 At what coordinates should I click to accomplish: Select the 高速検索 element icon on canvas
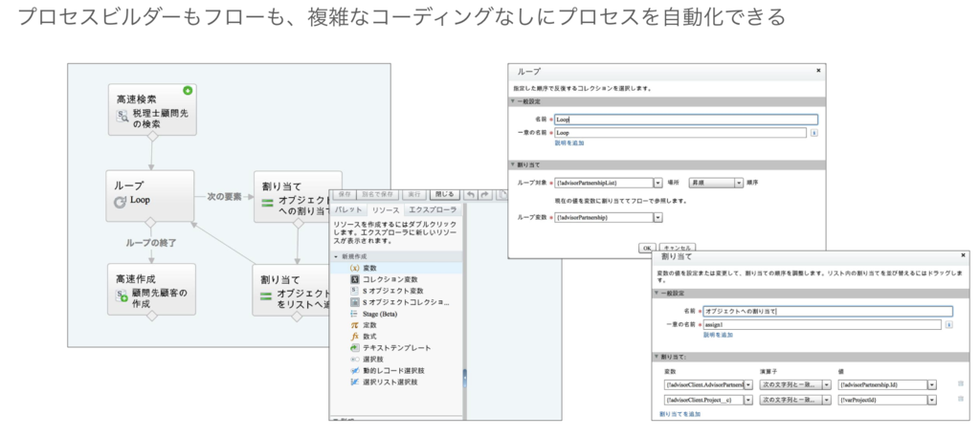[x=123, y=117]
